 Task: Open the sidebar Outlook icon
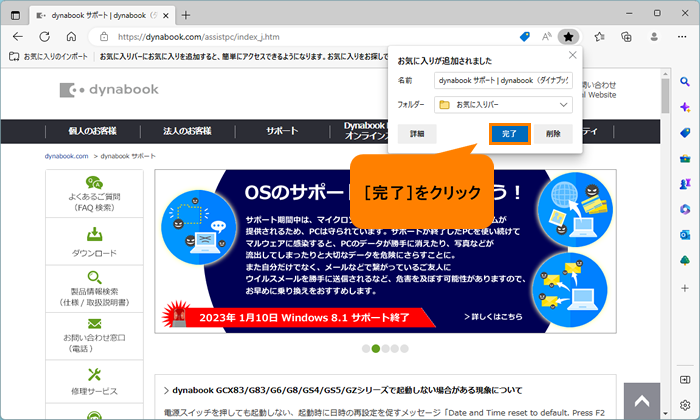click(x=685, y=235)
